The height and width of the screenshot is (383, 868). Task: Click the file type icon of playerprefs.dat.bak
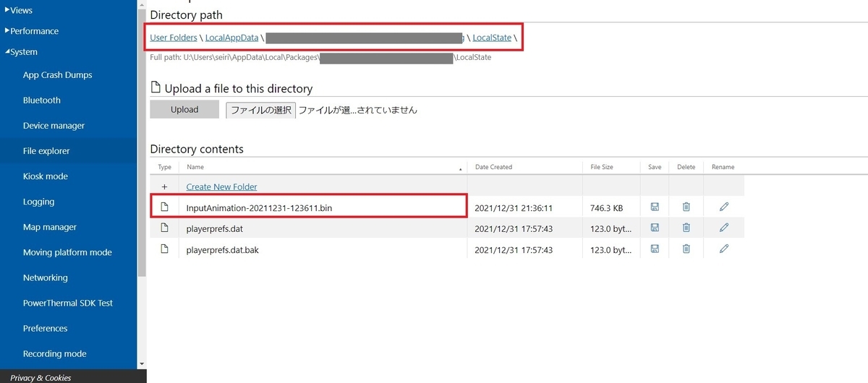click(164, 249)
